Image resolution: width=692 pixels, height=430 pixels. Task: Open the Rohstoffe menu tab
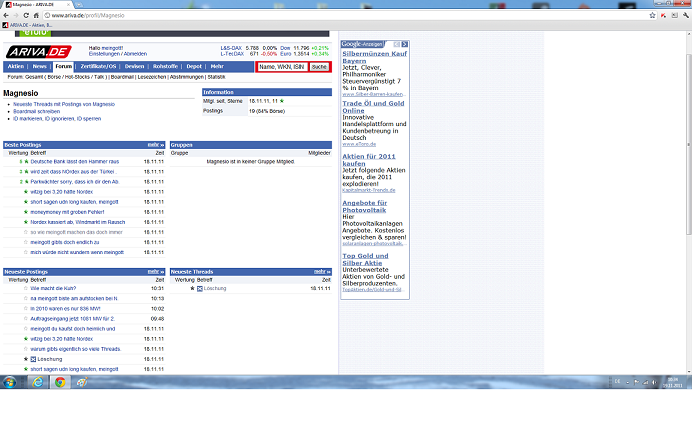pyautogui.click(x=165, y=66)
